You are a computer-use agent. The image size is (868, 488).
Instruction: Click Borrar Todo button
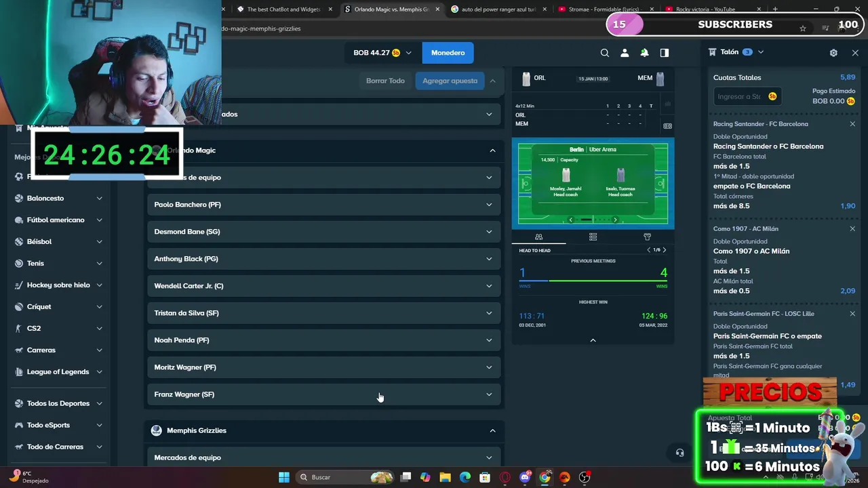385,81
